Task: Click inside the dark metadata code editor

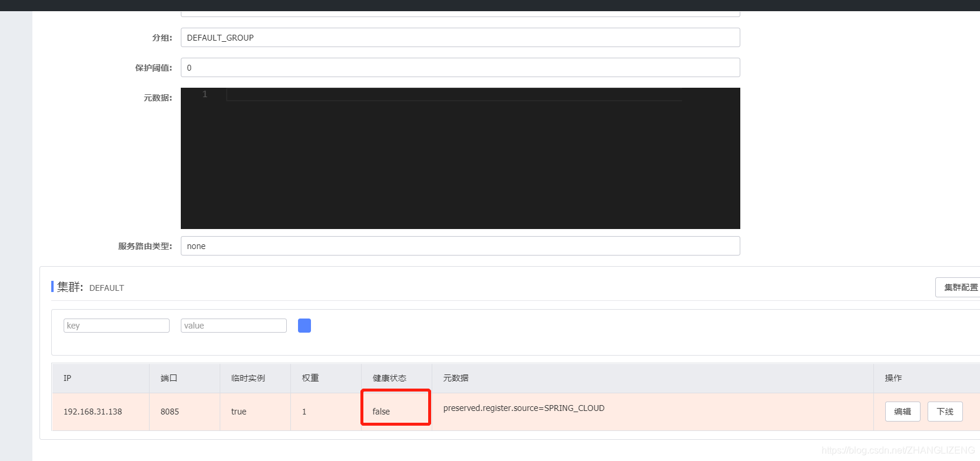Action: coord(460,158)
